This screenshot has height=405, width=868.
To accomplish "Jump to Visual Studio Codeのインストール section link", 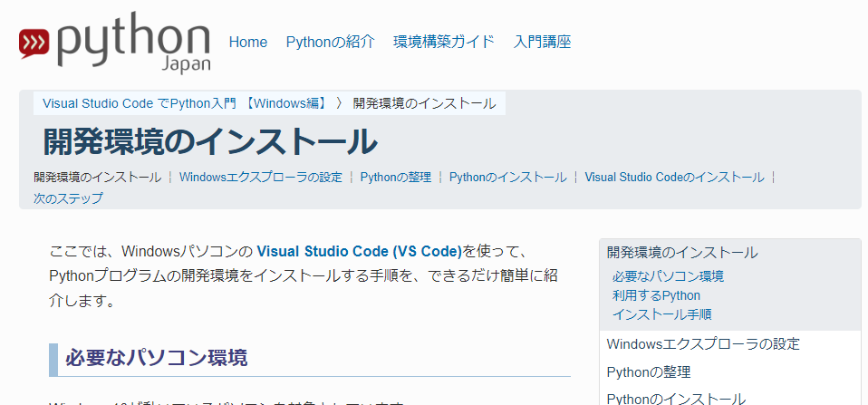I will [674, 178].
